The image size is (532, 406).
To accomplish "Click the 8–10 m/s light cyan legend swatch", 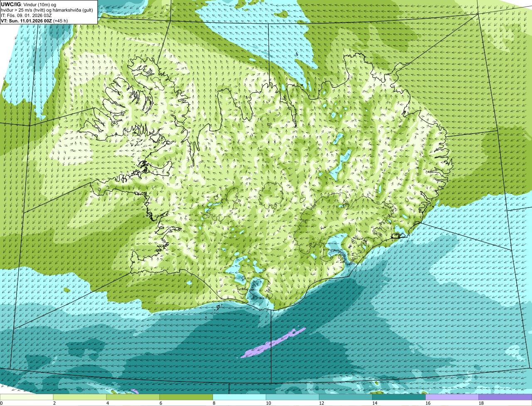I will pyautogui.click(x=239, y=397).
